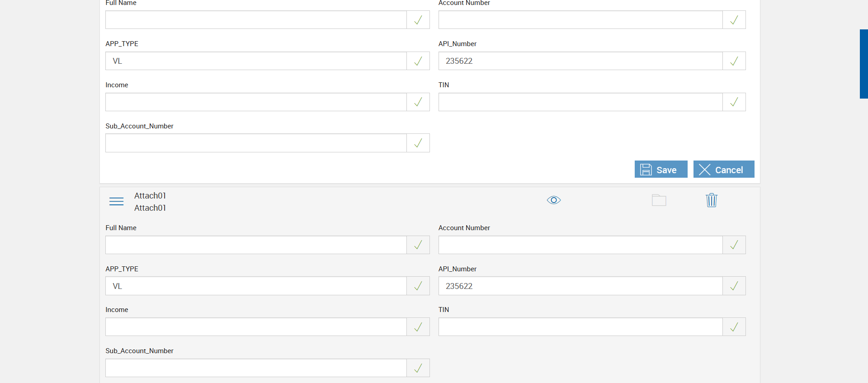Open the hamburger menu beside Attach01
This screenshot has width=868, height=383.
(116, 201)
